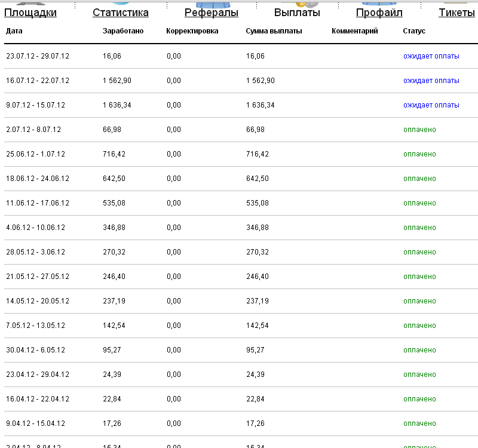Screen dimensions: 478x448
Task: Click earned amount 16,06
Action: 112,56
